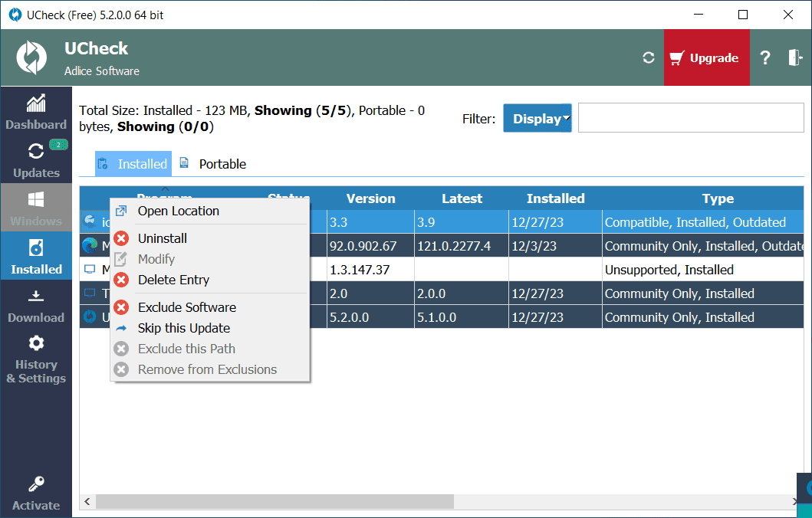
Task: Open the Installed sidebar section
Action: coord(36,256)
